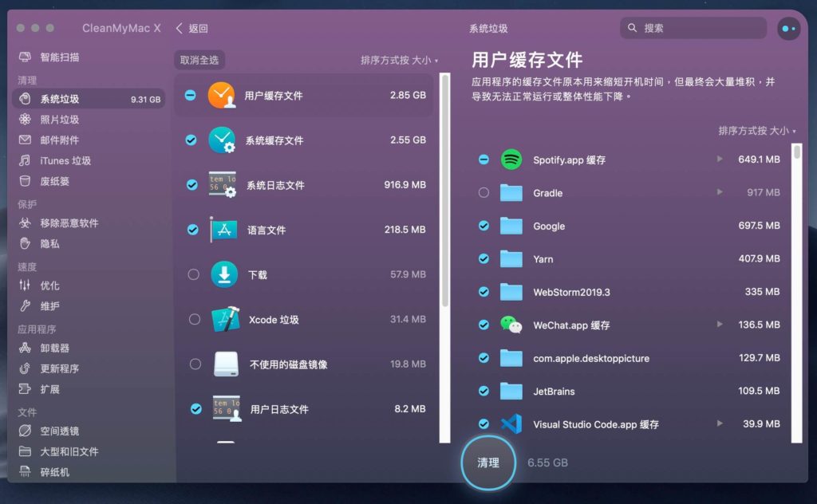Click the assistant dots icon at top right
This screenshot has height=504, width=817.
[x=788, y=29]
